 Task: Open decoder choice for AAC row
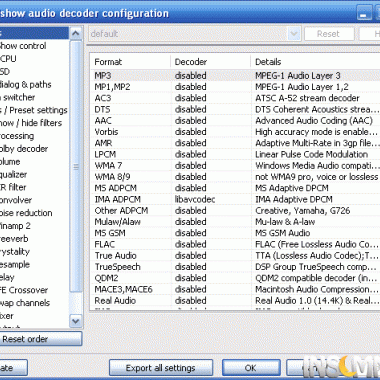(x=191, y=121)
